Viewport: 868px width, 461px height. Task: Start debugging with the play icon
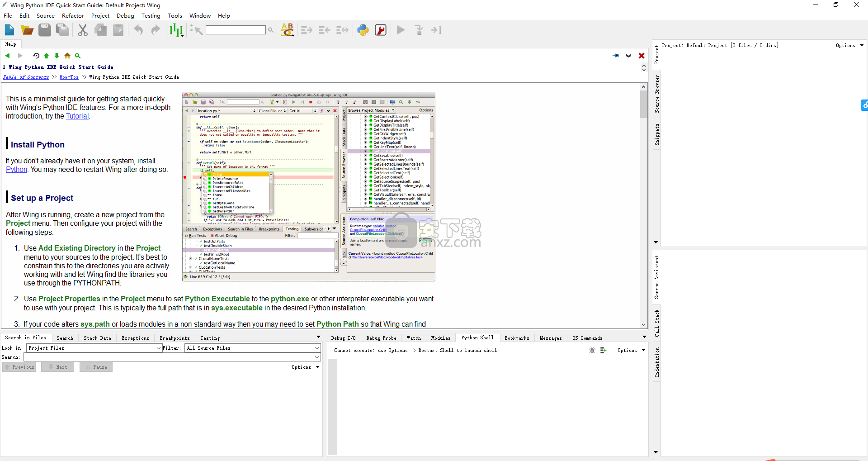click(401, 30)
